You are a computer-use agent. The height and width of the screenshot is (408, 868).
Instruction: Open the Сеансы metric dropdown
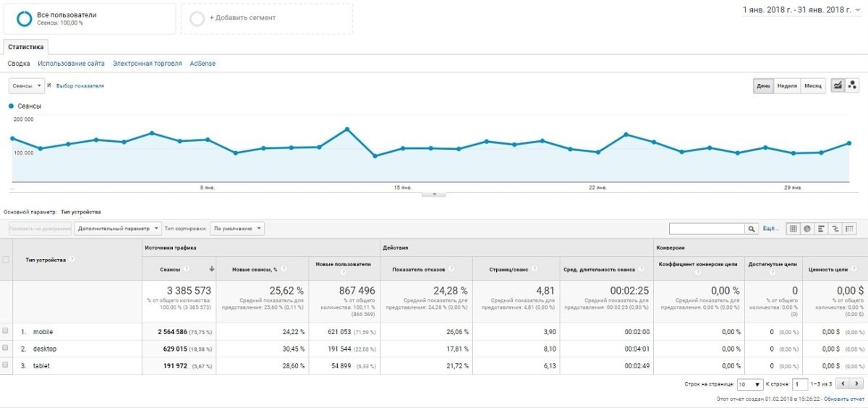point(27,85)
